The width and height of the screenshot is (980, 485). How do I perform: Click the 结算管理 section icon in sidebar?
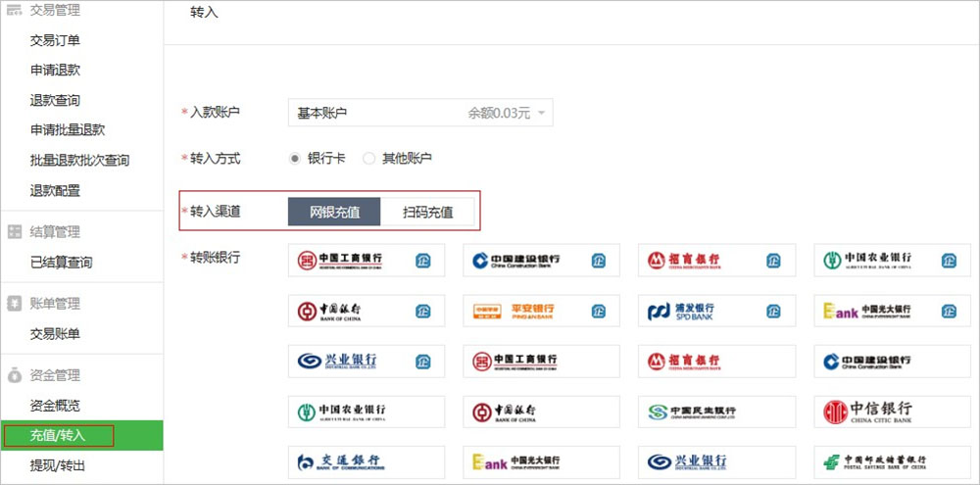pos(14,232)
